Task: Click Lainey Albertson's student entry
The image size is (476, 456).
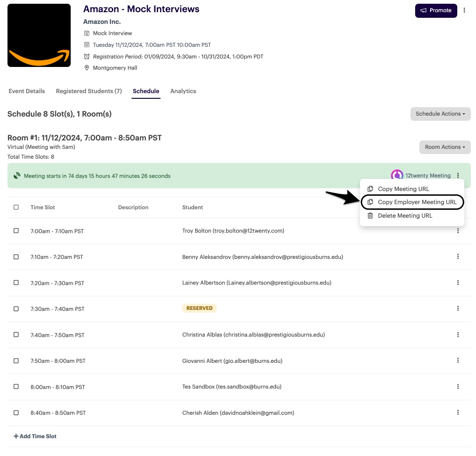Action: 257,283
